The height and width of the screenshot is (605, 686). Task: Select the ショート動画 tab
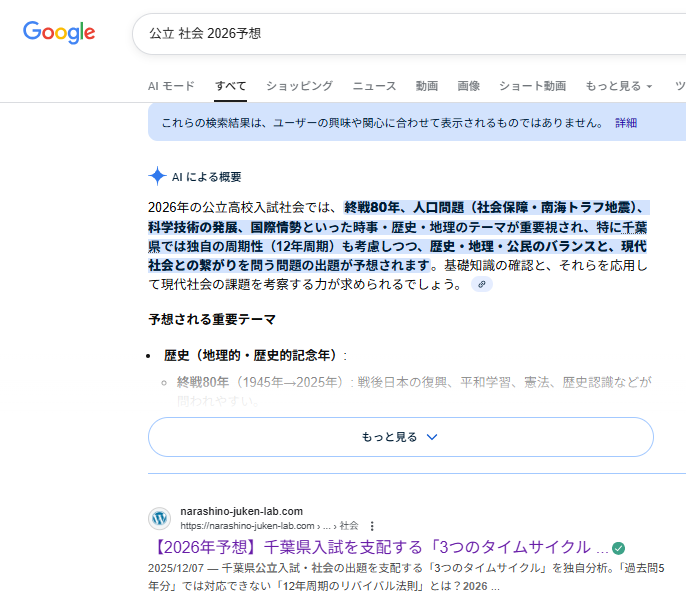532,86
